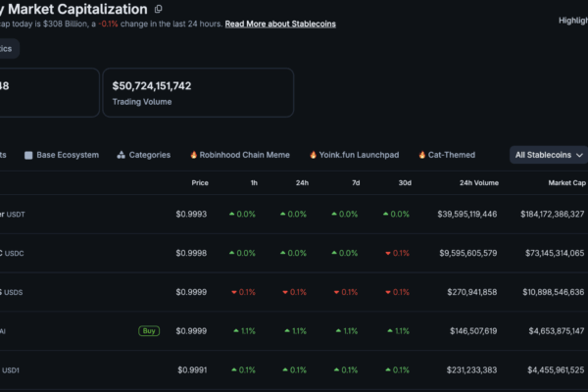
Task: Sort by 7d change column header
Action: [x=356, y=182]
